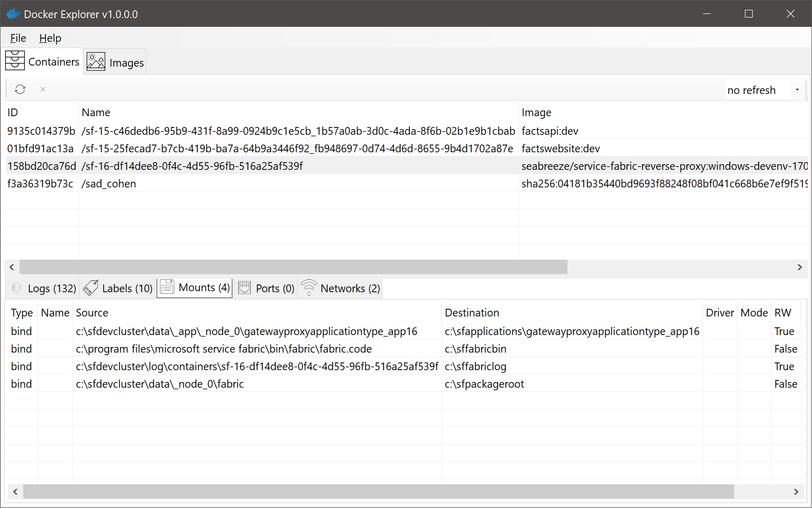
Task: Select mount source fabric.code path
Action: pos(224,349)
